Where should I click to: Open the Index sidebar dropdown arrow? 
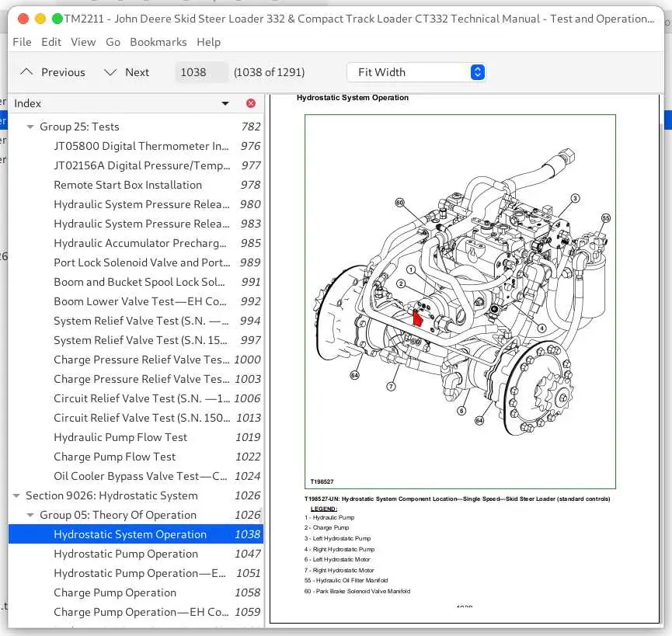click(225, 103)
